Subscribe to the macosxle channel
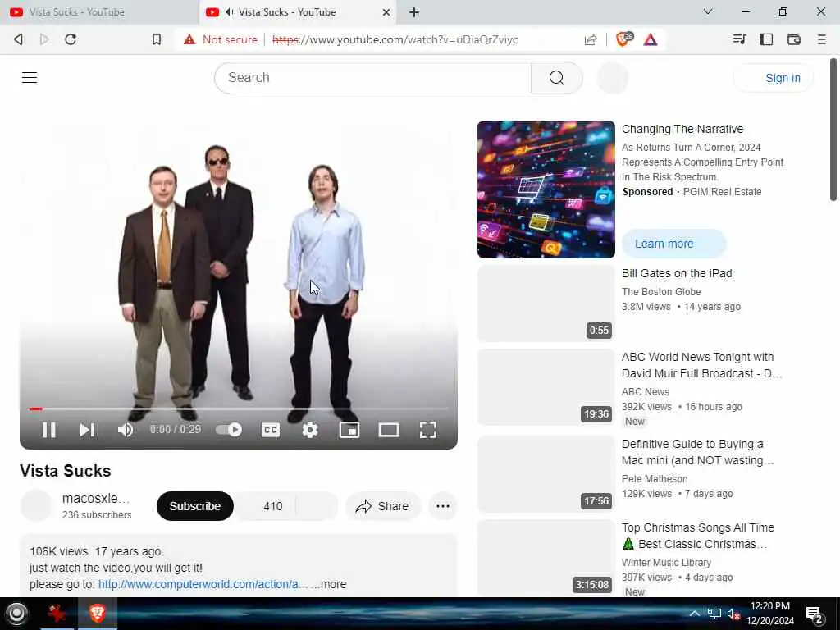This screenshot has width=840, height=630. [195, 506]
